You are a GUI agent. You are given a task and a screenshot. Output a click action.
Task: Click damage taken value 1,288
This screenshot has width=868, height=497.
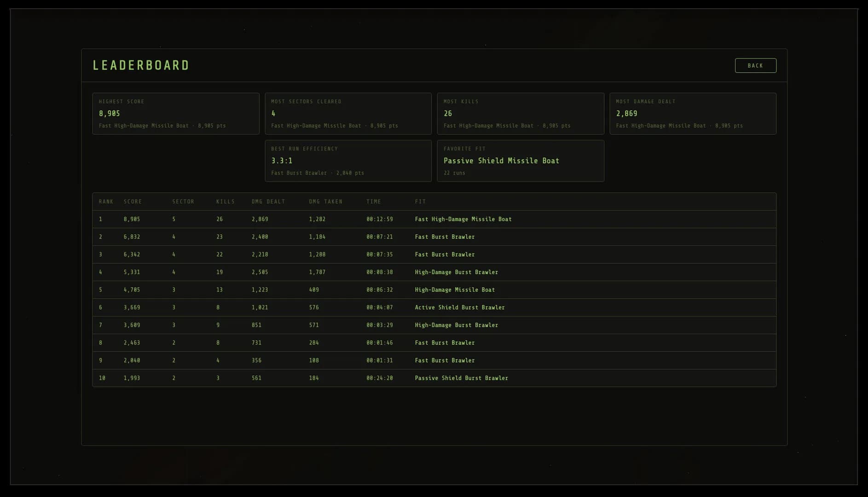click(x=317, y=254)
